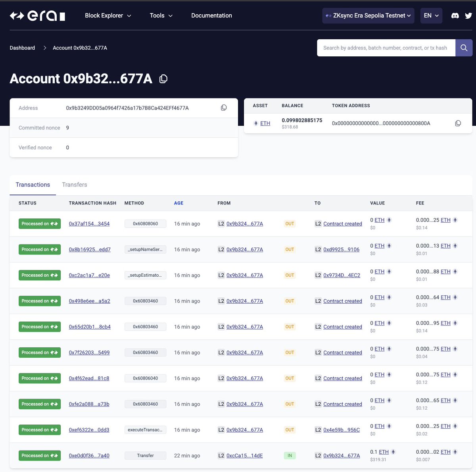This screenshot has width=476, height=472.
Task: Focus the address search field
Action: coord(386,48)
